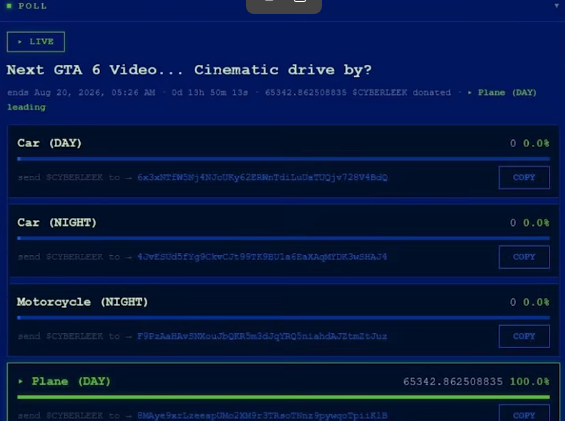Click the Car (NIGHT) progress bar
This screenshot has width=565, height=421.
coord(283,238)
